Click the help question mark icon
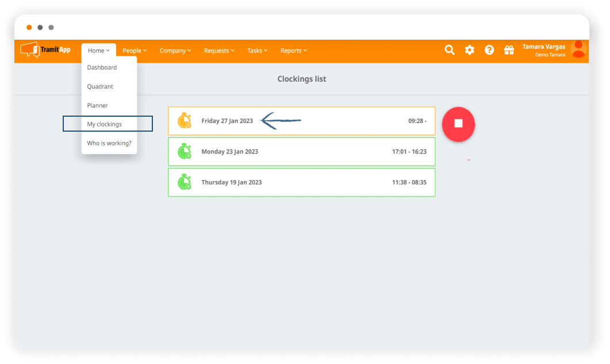Image resolution: width=610 pixels, height=364 pixels. 489,50
